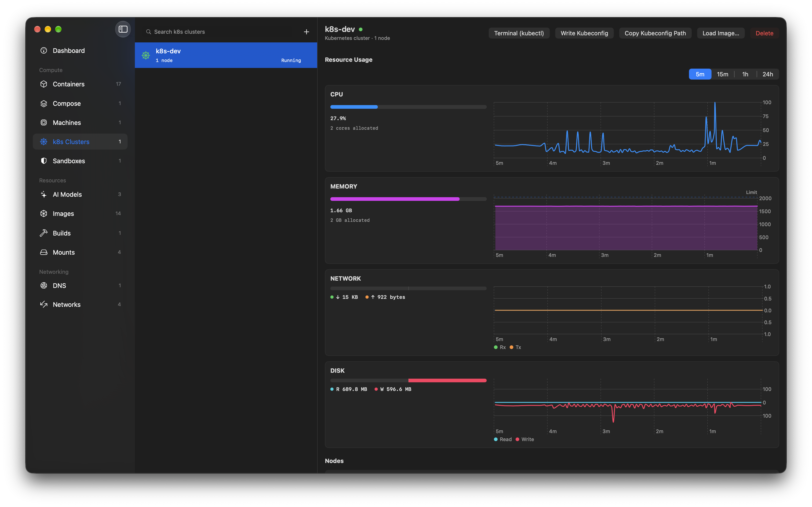Open the Containers section
Viewport: 812px width, 507px height.
[80, 84]
